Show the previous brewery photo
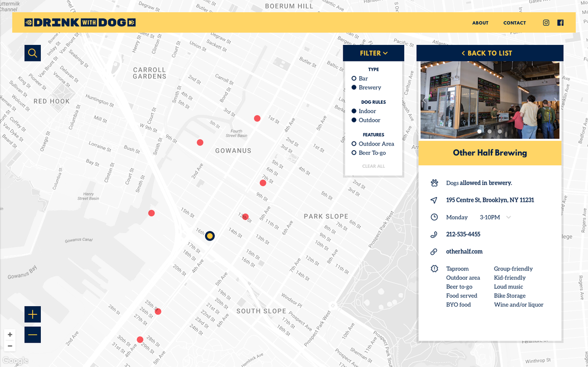The height and width of the screenshot is (367, 588). point(424,100)
